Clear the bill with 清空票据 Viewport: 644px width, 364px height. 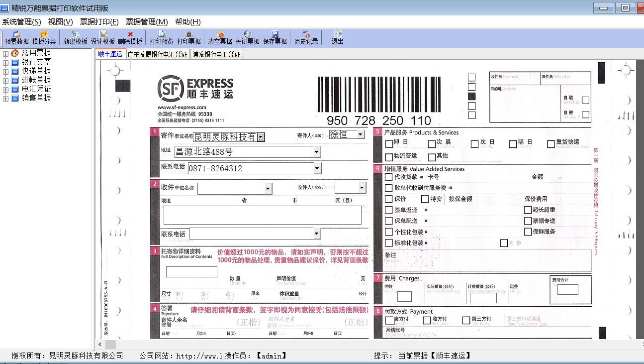[220, 38]
